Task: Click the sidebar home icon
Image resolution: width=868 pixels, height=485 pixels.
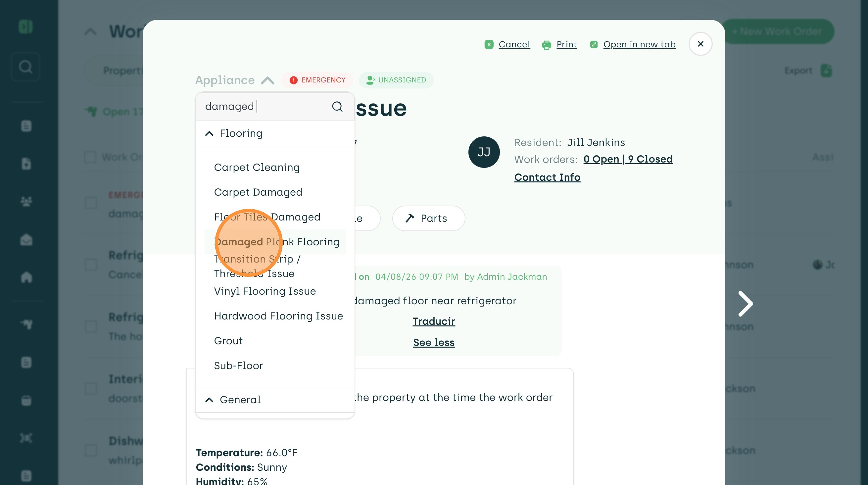Action: point(26,277)
